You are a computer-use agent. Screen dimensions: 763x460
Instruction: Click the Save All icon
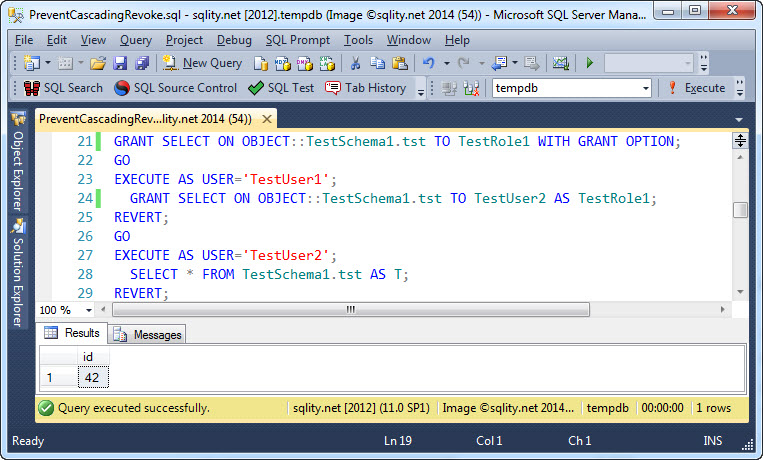[141, 63]
